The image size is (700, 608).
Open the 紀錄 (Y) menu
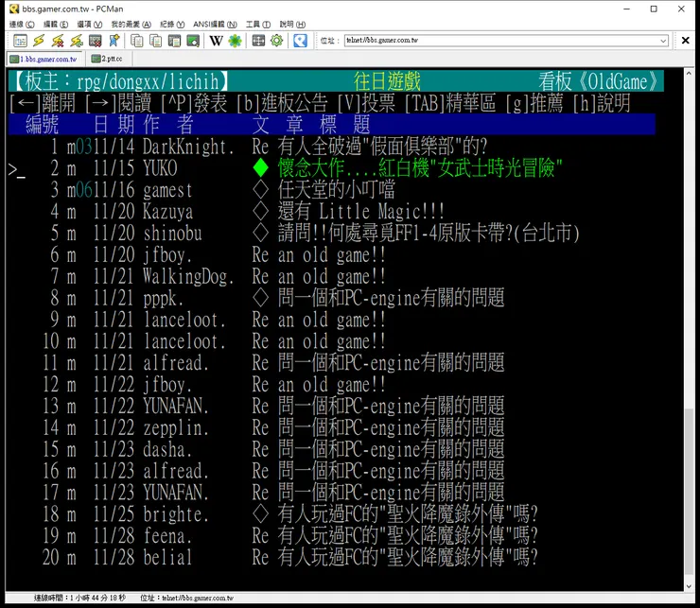172,24
